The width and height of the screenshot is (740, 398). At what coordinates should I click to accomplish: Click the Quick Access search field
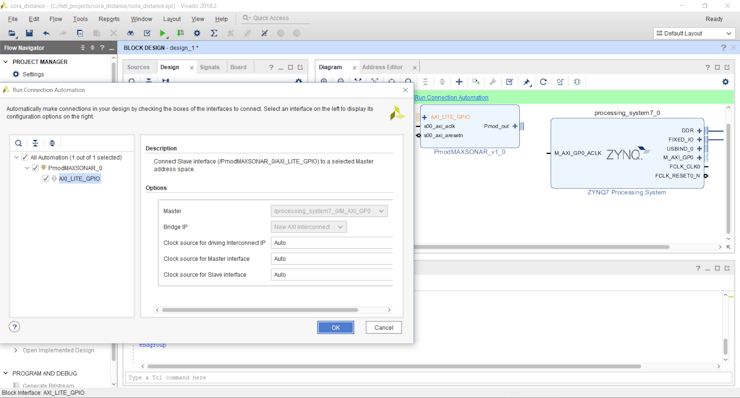click(x=276, y=18)
